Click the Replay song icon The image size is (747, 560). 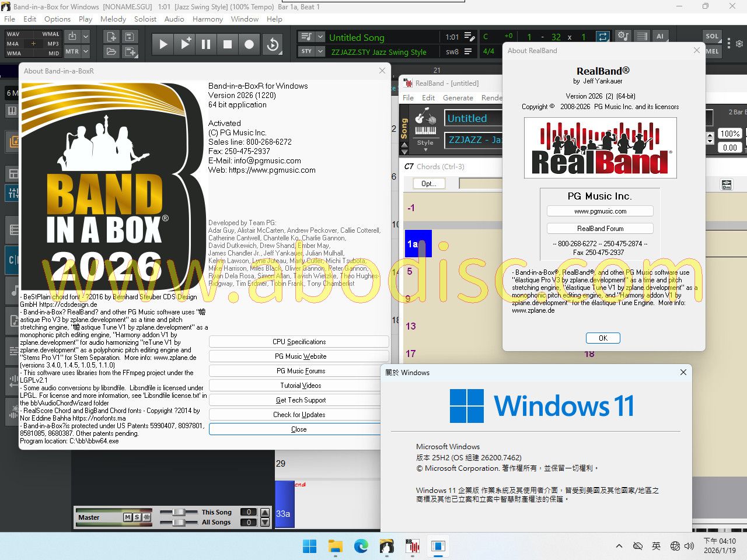(272, 44)
